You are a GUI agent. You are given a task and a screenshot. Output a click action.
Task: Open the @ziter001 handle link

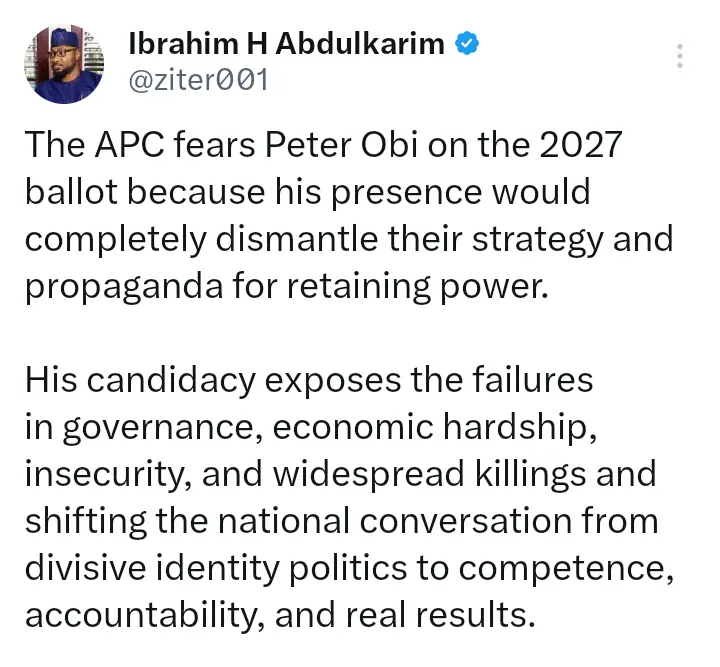point(199,80)
